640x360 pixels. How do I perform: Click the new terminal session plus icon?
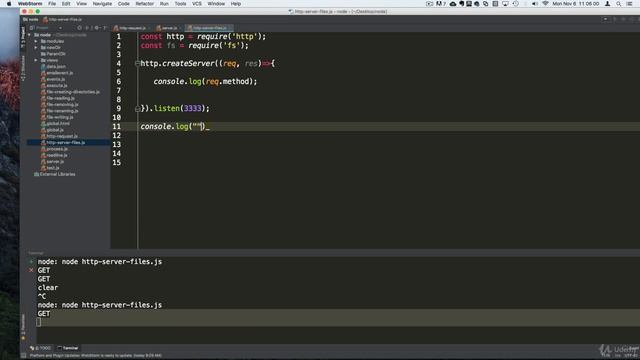[x=31, y=261]
